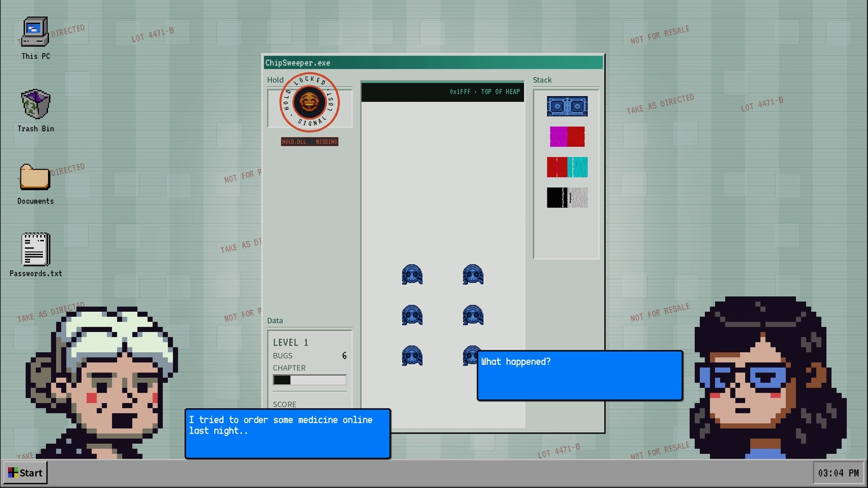Open the Passwords.txt file icon
This screenshot has height=488, width=868.
click(36, 255)
